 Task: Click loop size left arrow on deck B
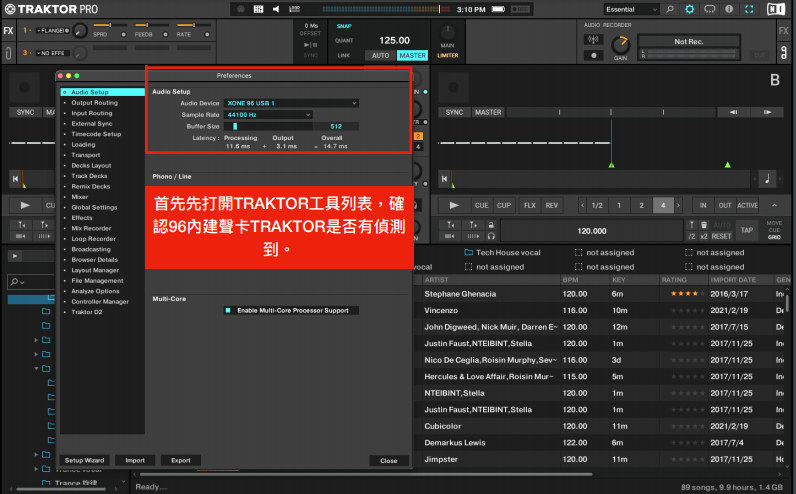coord(582,205)
